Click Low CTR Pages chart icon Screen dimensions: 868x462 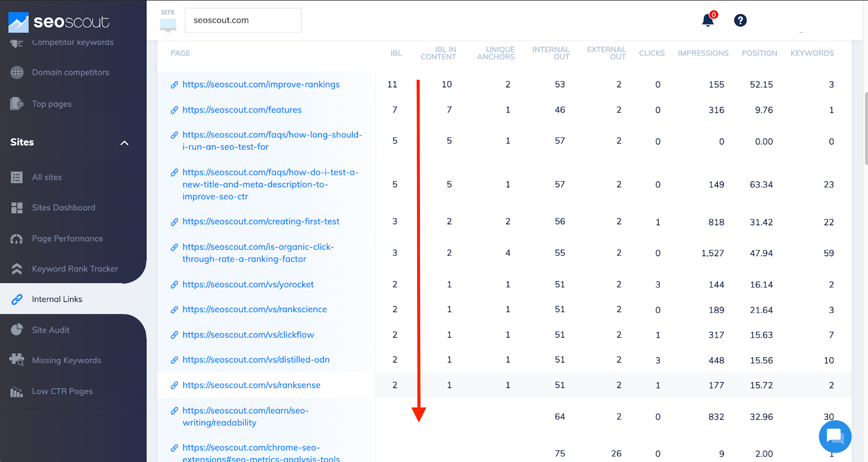(x=17, y=391)
